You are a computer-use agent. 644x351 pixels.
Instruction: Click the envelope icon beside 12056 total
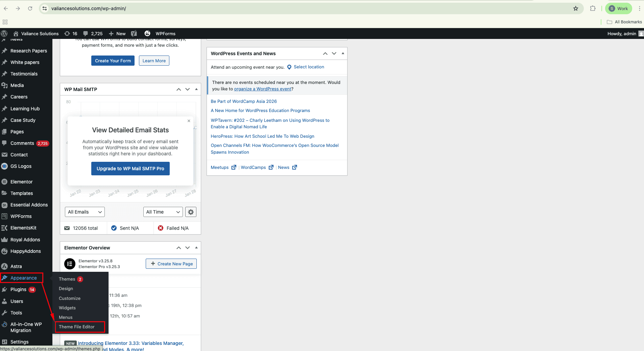click(67, 228)
